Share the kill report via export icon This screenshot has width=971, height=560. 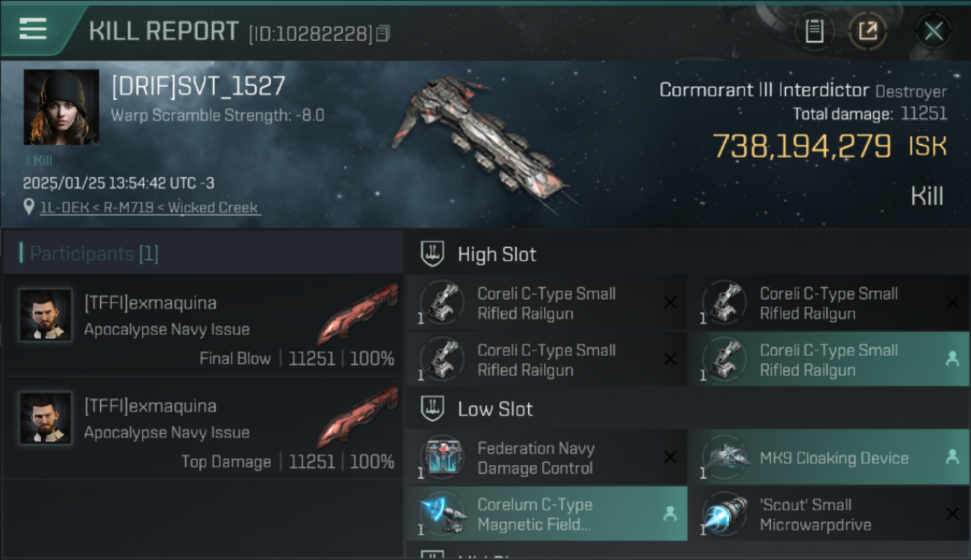tap(868, 31)
